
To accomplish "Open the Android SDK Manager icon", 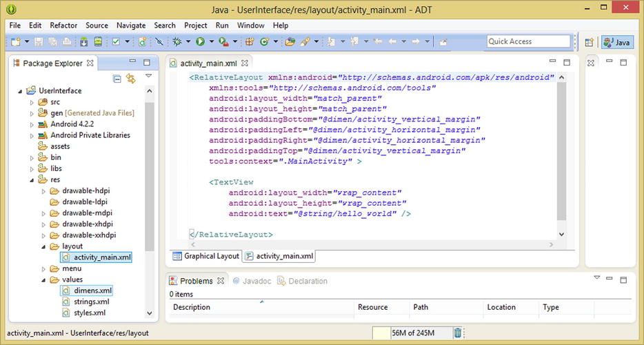I will click(84, 41).
